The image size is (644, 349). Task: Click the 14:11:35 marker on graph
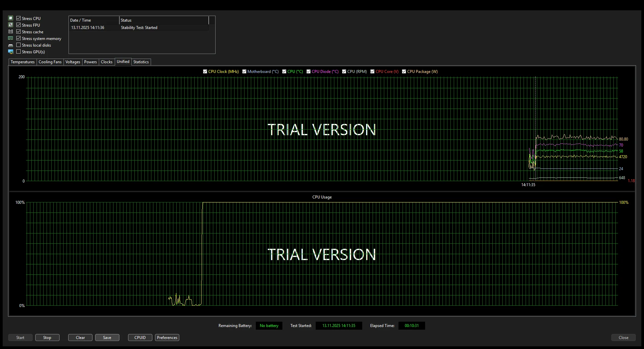(x=528, y=185)
